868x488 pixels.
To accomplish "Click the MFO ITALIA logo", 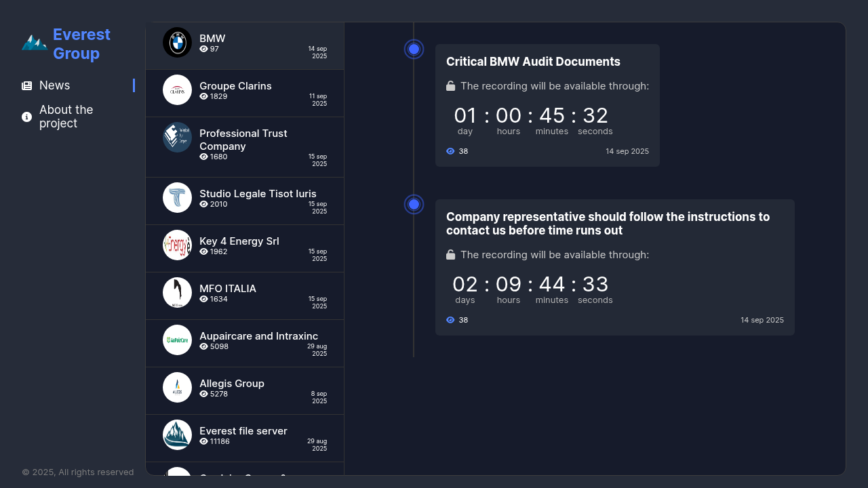I will 177,293.
